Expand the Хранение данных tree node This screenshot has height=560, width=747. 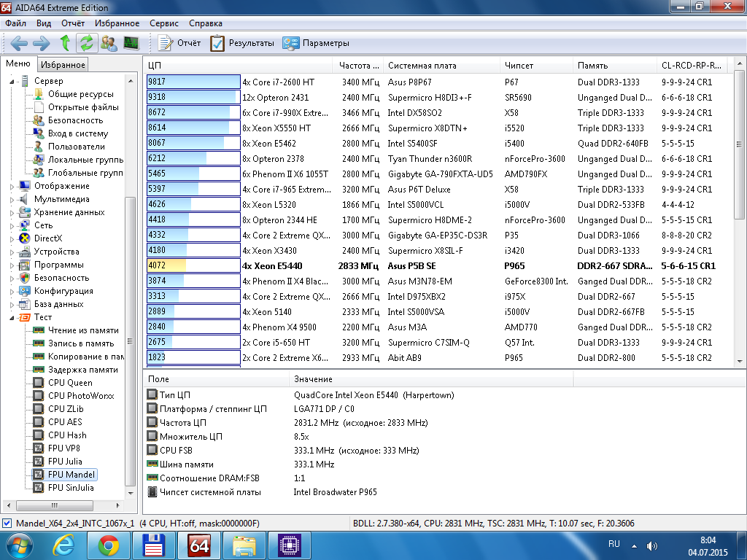12,213
